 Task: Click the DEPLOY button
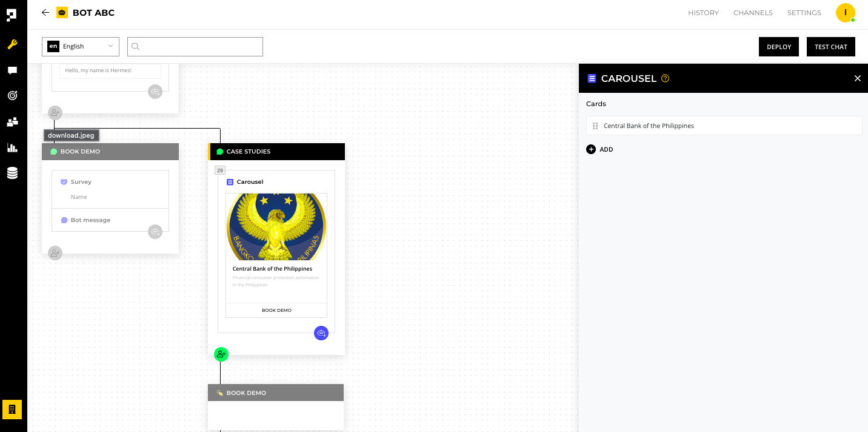[779, 47]
